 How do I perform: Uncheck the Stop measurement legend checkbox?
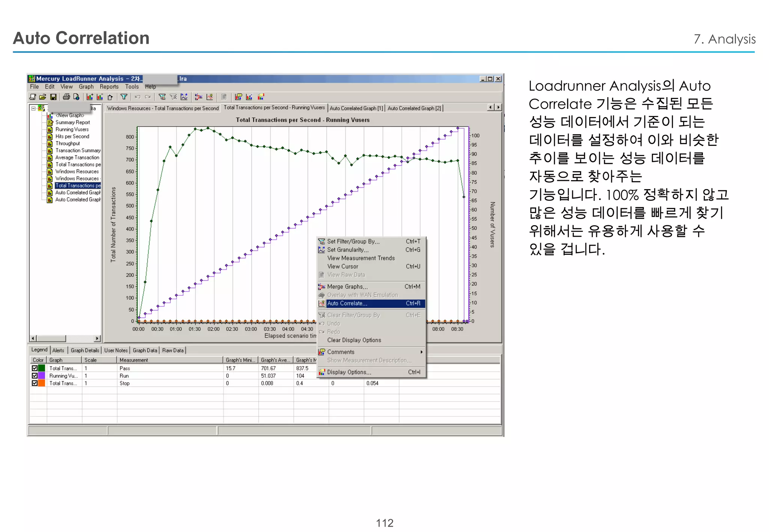click(x=35, y=383)
